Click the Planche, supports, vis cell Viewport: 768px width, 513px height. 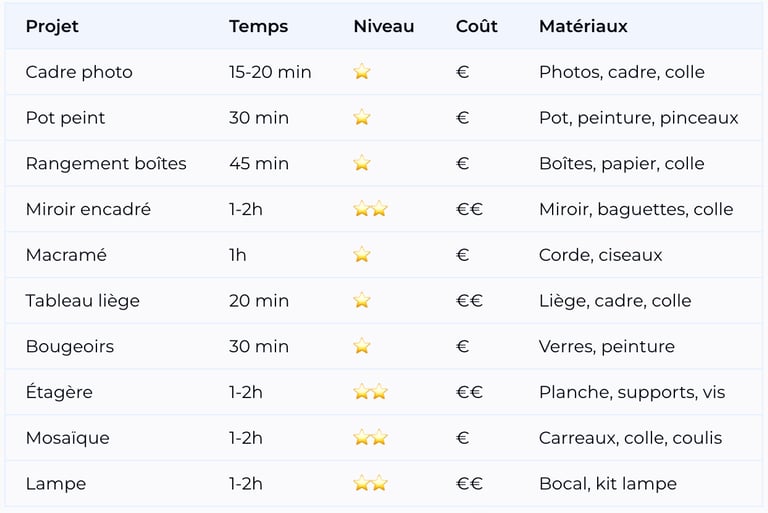pos(632,392)
